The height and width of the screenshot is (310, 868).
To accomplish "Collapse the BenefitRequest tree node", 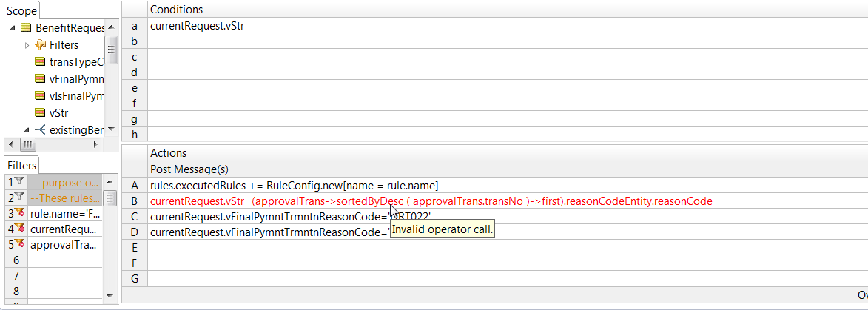I will (13, 27).
